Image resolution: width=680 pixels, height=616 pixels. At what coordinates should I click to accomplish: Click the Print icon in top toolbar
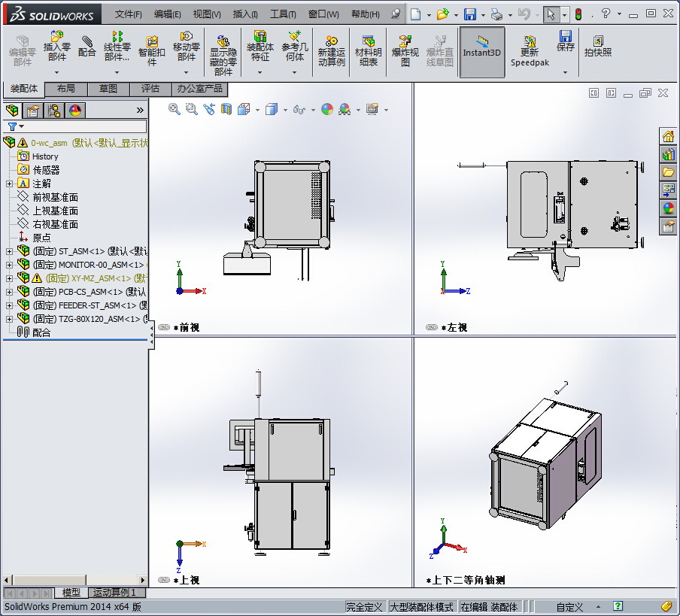[x=496, y=15]
